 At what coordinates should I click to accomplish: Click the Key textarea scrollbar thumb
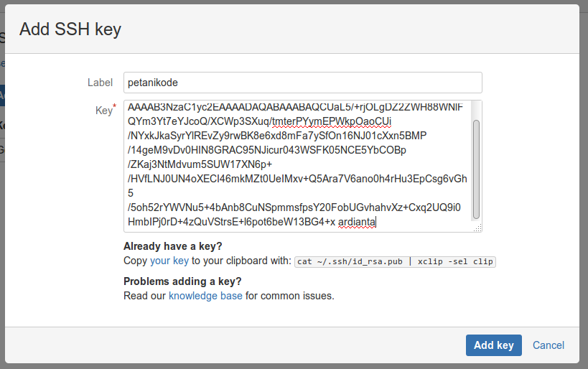tap(476, 169)
